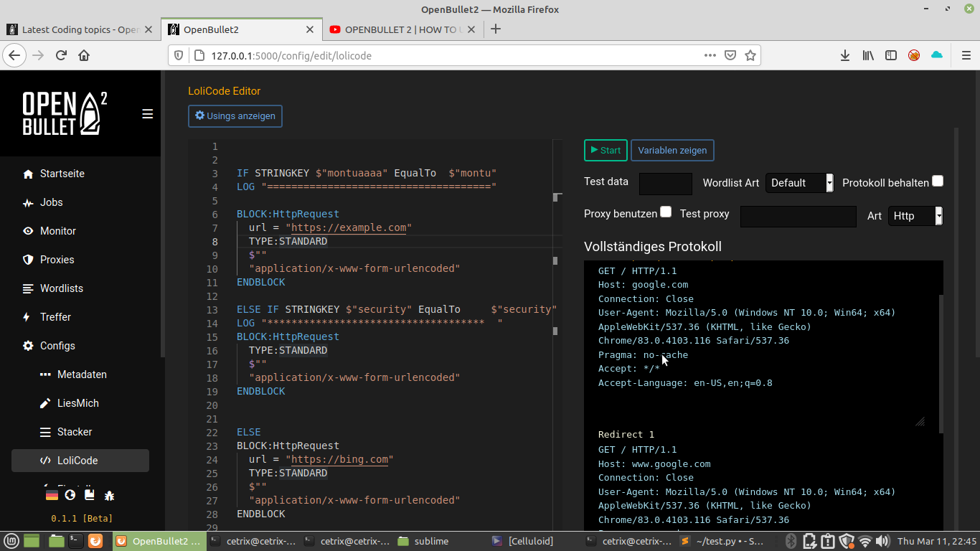Viewport: 980px width, 551px height.
Task: Click the clock Thu Mar 11
Action: coord(937,541)
